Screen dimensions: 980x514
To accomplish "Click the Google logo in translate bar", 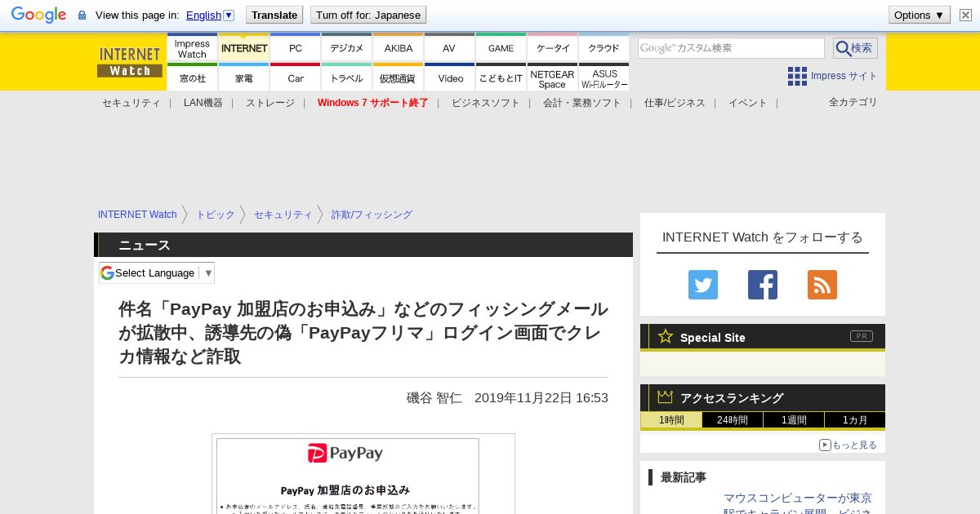I will [38, 15].
